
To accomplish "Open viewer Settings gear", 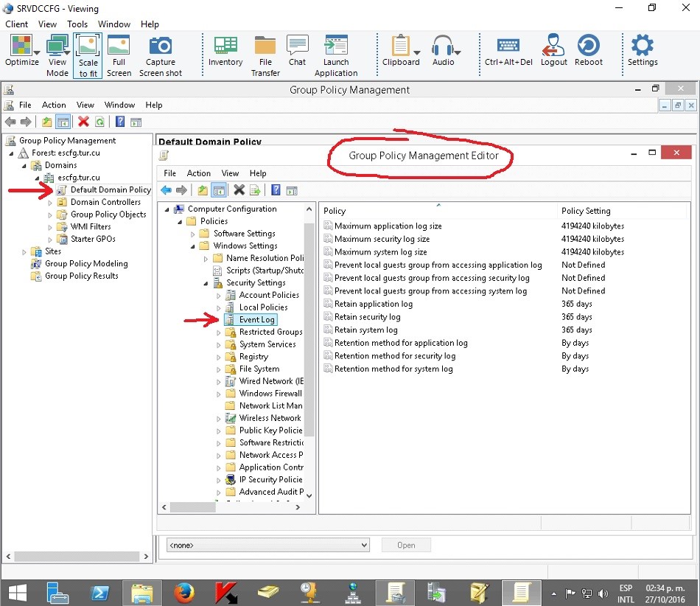I will 642,46.
